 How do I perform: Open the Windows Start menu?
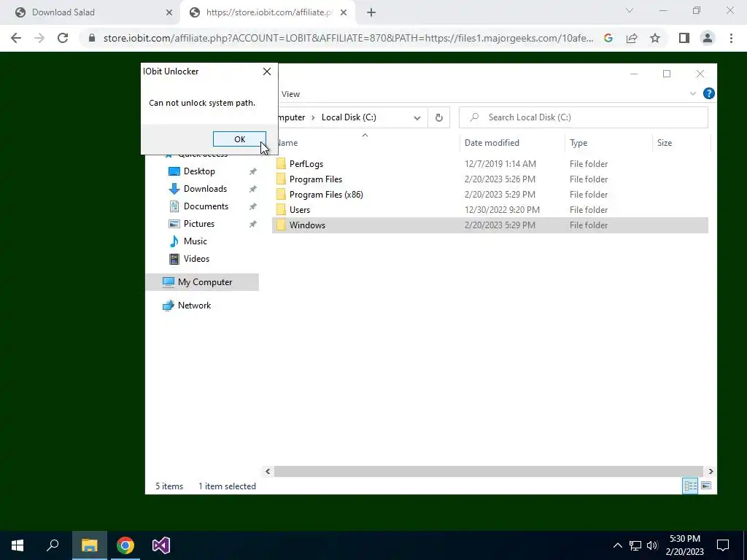pos(18,545)
